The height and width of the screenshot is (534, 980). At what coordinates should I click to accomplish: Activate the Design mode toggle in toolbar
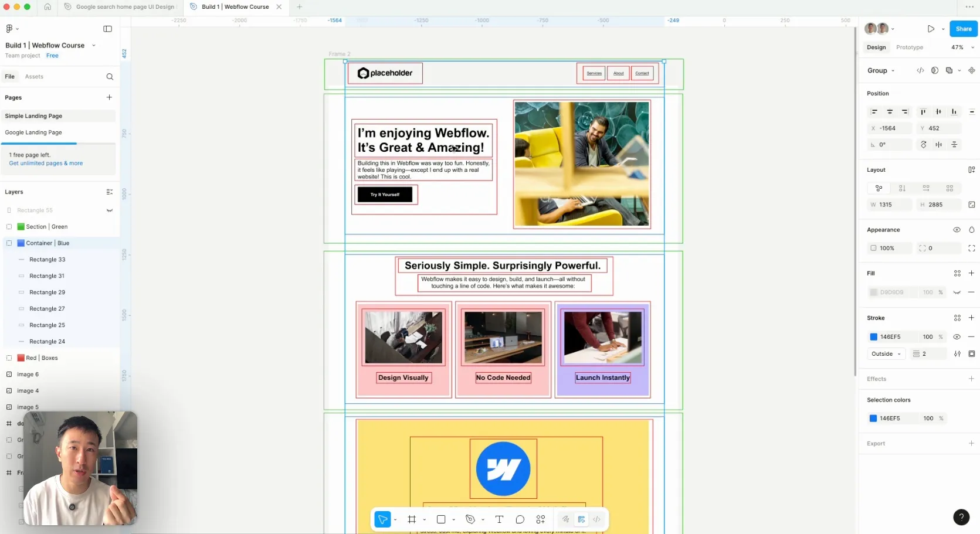point(581,519)
